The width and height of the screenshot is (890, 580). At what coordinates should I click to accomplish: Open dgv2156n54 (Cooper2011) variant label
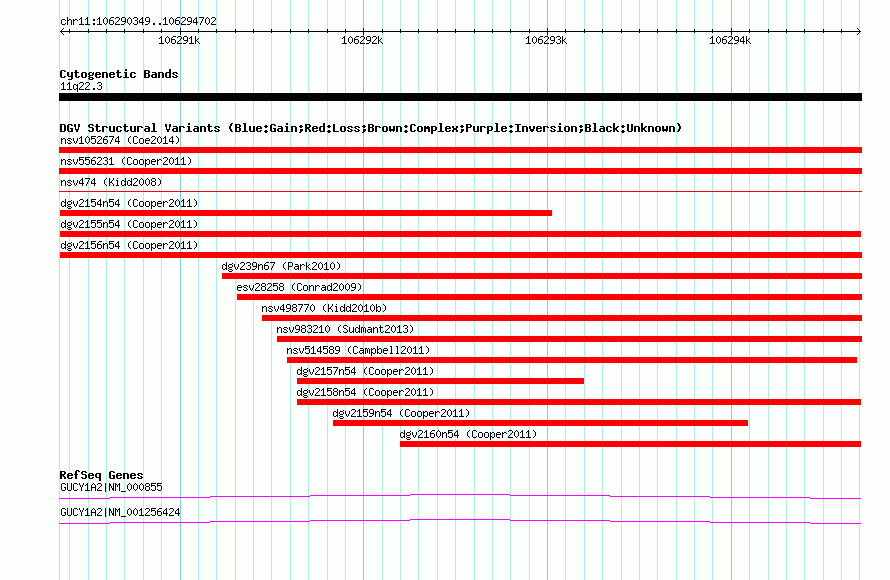click(129, 245)
